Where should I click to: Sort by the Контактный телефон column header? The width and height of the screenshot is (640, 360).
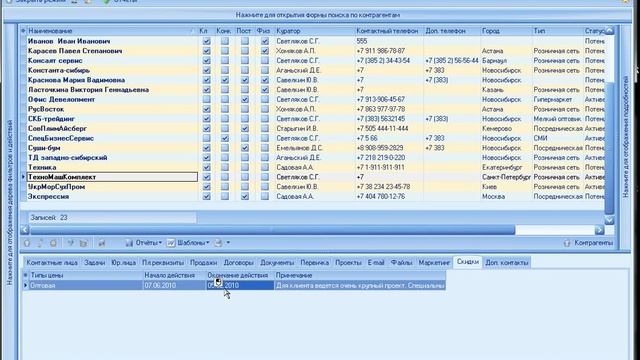389,31
